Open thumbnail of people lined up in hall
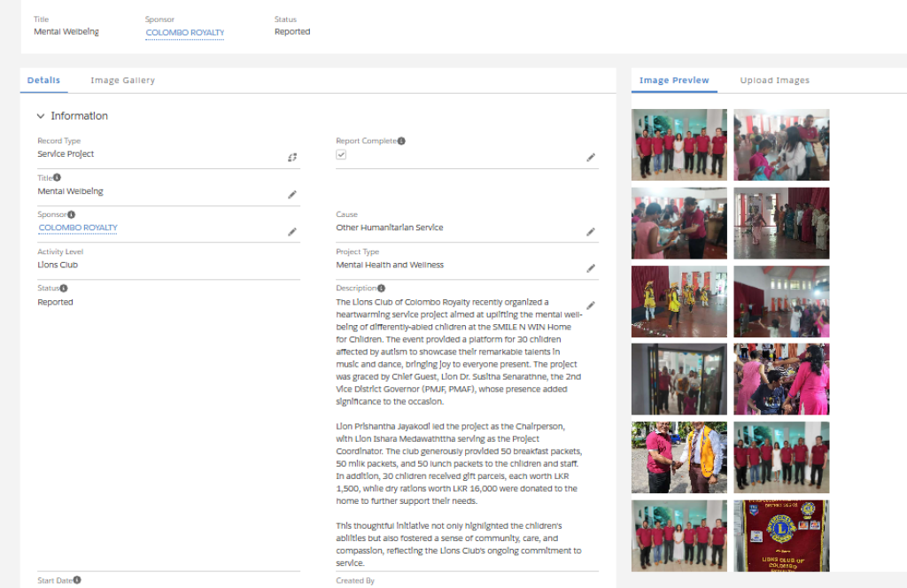 coord(781,223)
